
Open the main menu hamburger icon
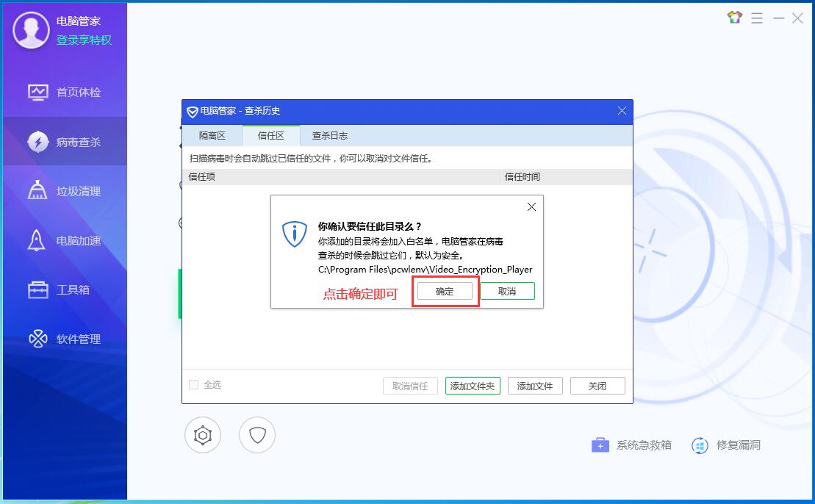(x=757, y=18)
